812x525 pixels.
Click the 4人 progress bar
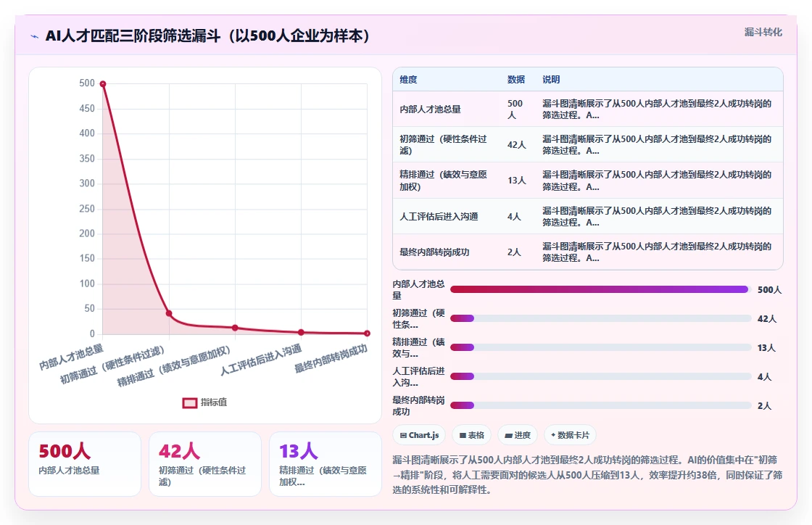pyautogui.click(x=601, y=376)
